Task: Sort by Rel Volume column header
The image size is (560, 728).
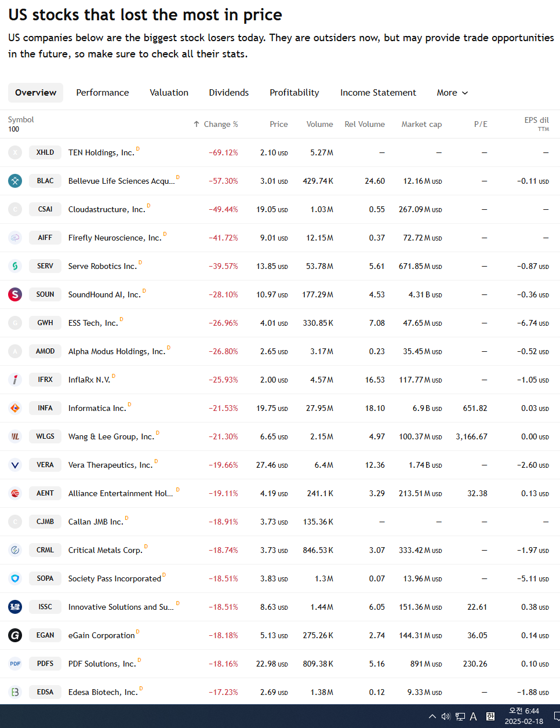Action: tap(365, 124)
